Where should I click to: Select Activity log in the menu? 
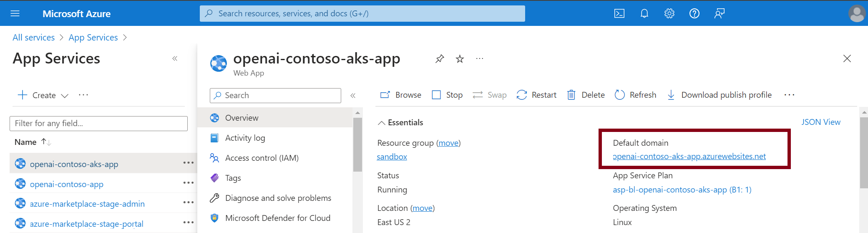[x=245, y=138]
